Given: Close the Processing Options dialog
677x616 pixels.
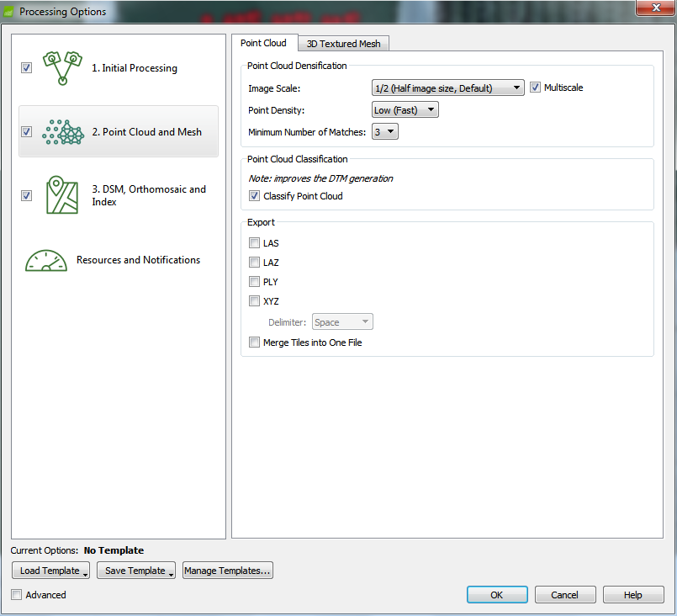Looking at the screenshot, I should point(656,8).
